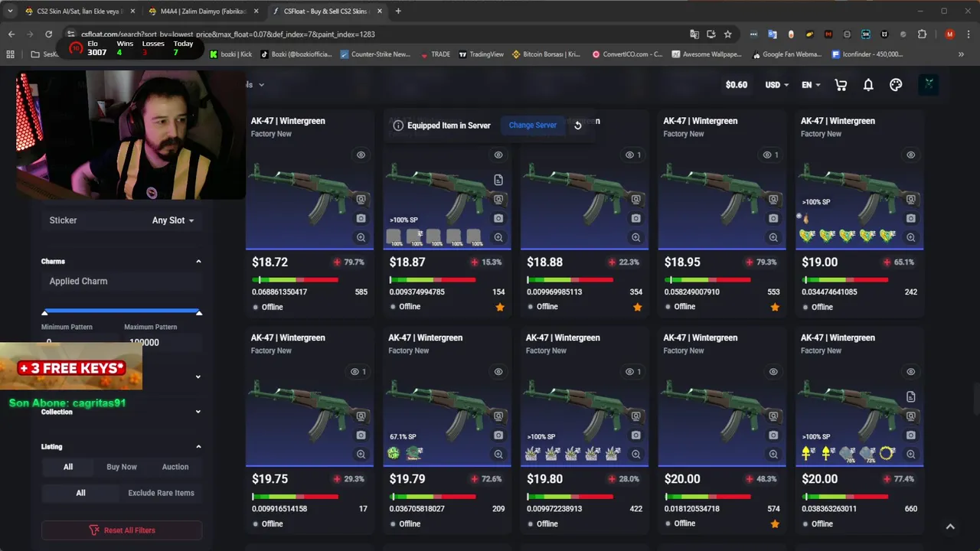Click the zoom icon on $19.75 listing
This screenshot has height=551, width=980.
361,454
